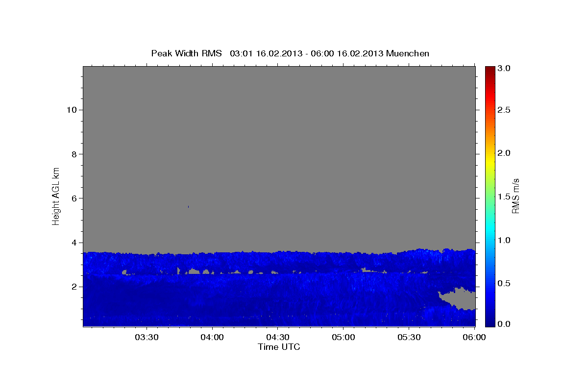
Task: Click the 'Time UTC' axis label
Action: 279,347
